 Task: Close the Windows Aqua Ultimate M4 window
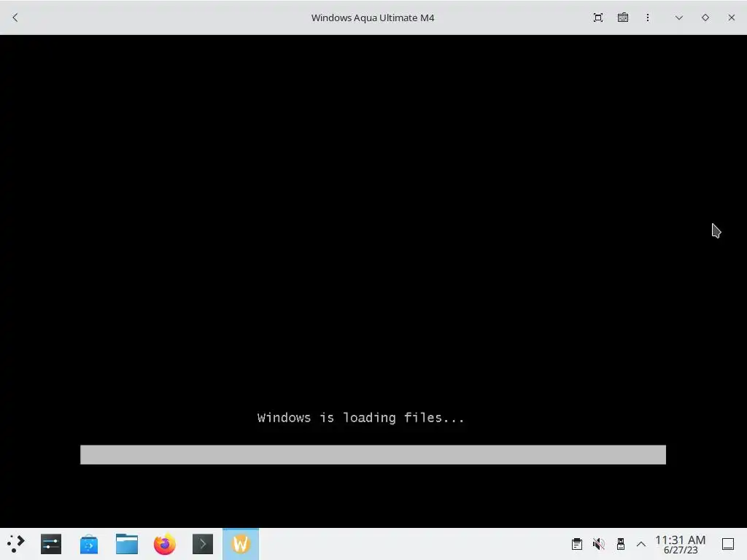(x=731, y=17)
